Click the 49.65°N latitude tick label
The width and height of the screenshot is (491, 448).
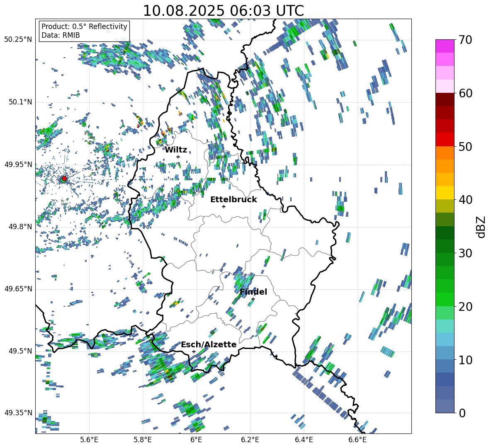18,288
